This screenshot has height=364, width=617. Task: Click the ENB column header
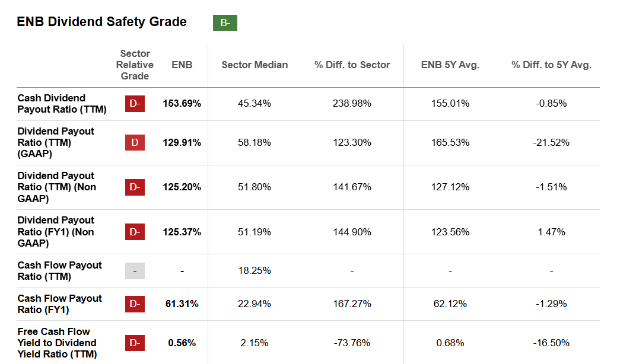182,65
